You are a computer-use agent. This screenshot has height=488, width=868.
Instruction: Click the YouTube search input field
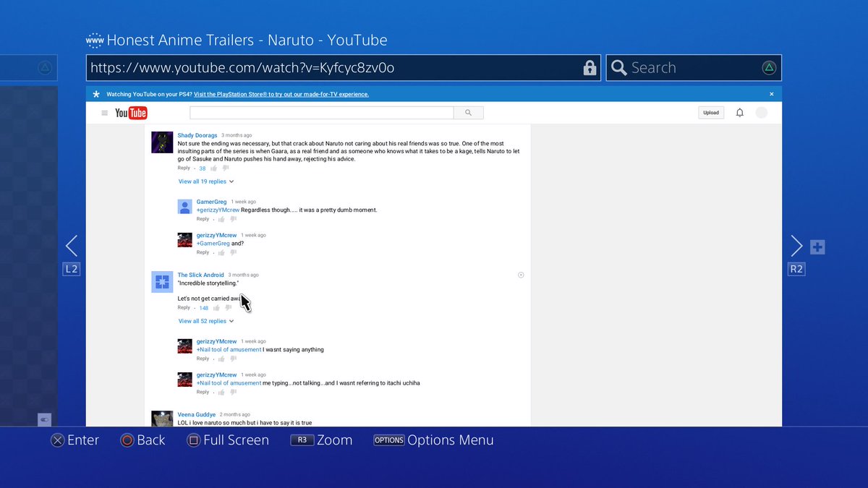322,113
